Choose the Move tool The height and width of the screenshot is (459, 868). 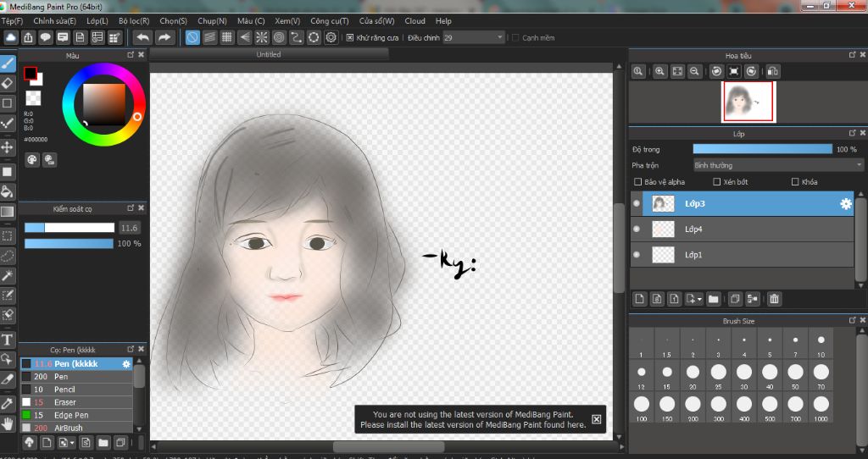click(7, 147)
